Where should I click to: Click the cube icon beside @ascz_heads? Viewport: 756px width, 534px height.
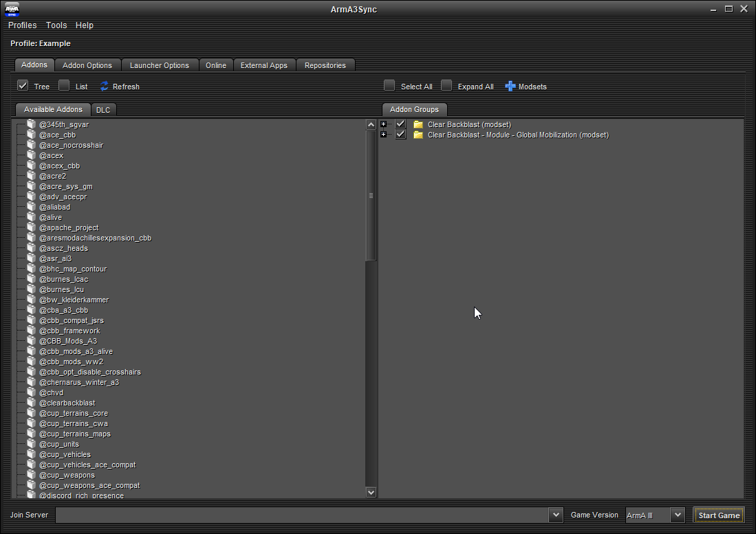click(x=32, y=248)
